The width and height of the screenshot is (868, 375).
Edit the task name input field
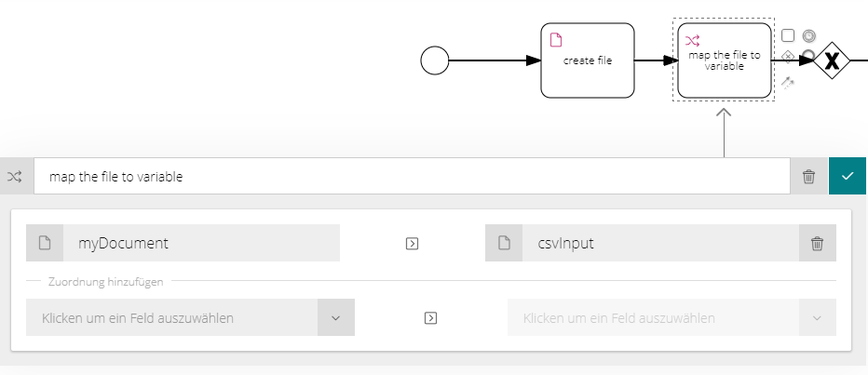point(412,177)
